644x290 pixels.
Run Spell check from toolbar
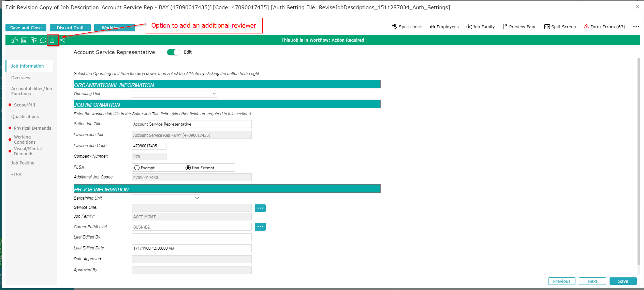click(x=407, y=27)
